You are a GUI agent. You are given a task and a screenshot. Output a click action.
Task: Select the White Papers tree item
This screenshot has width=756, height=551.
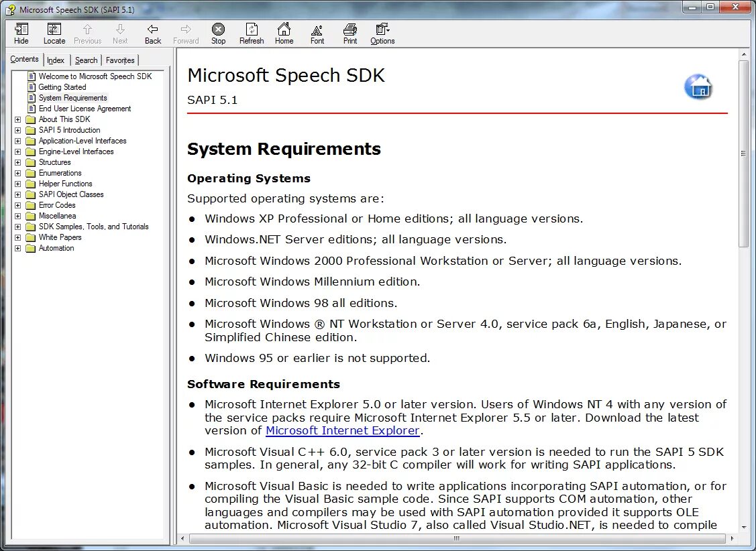click(60, 237)
